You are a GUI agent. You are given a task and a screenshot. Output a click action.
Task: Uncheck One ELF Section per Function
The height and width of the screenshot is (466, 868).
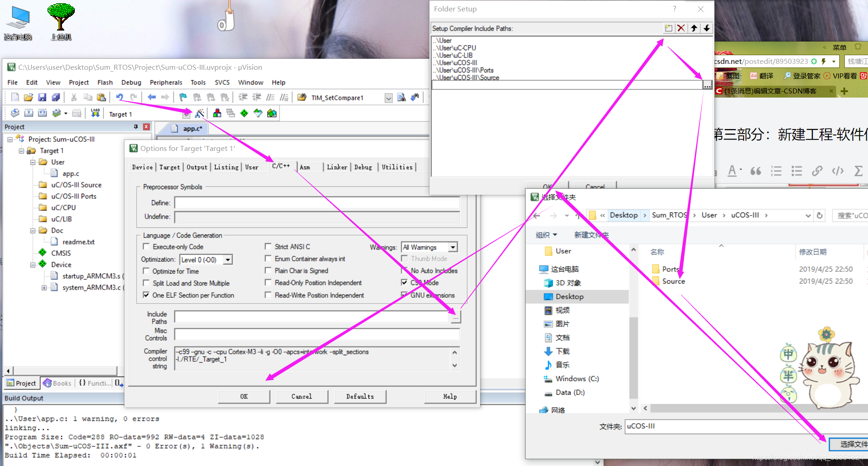pyautogui.click(x=146, y=295)
